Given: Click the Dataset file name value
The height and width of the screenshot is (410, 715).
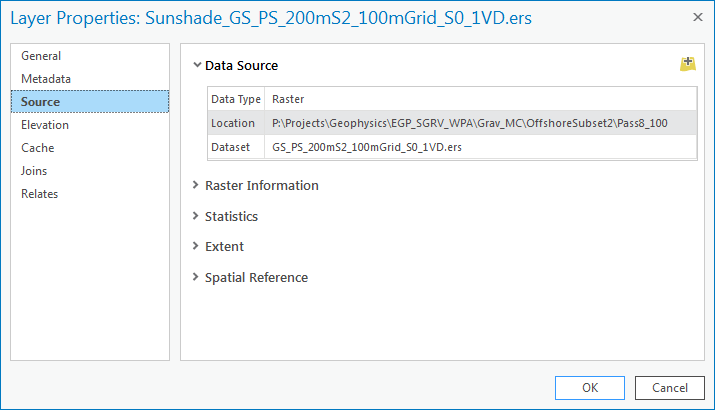Looking at the screenshot, I should (367, 147).
